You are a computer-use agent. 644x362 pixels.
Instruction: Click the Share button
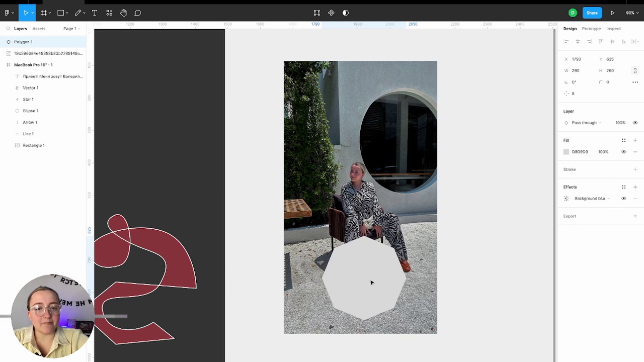[592, 13]
